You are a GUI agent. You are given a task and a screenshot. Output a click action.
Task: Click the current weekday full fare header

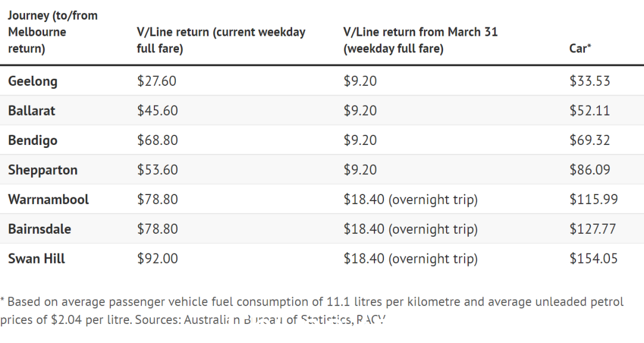pyautogui.click(x=221, y=40)
